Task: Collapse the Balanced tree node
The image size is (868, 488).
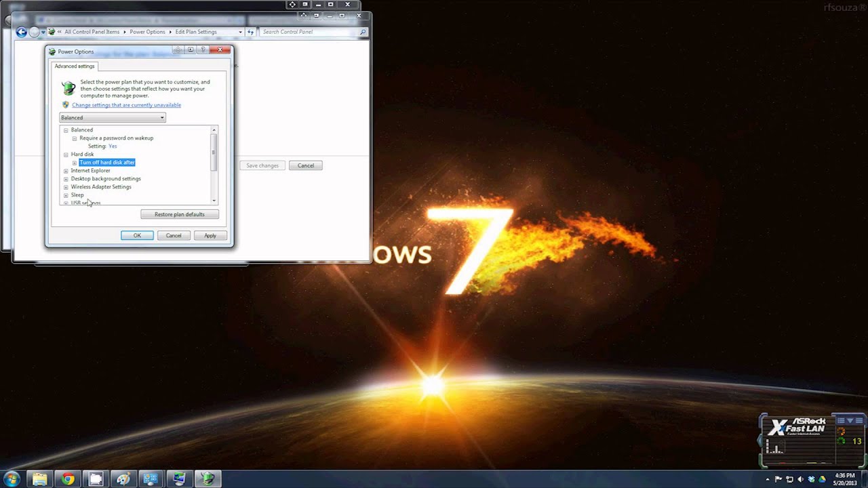Action: [x=66, y=130]
